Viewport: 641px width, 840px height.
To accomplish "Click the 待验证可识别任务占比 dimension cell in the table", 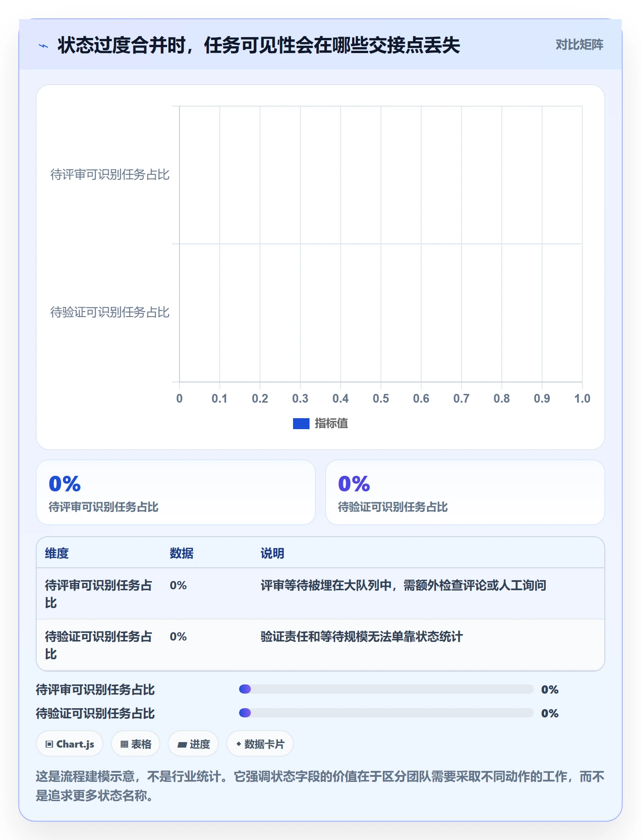I will [x=98, y=645].
